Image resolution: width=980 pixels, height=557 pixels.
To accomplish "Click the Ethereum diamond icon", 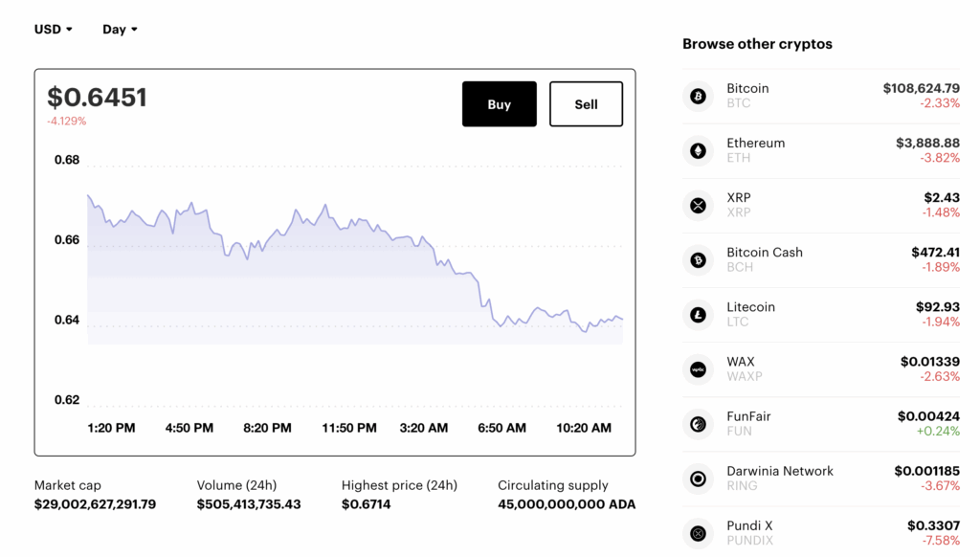I will pyautogui.click(x=698, y=150).
